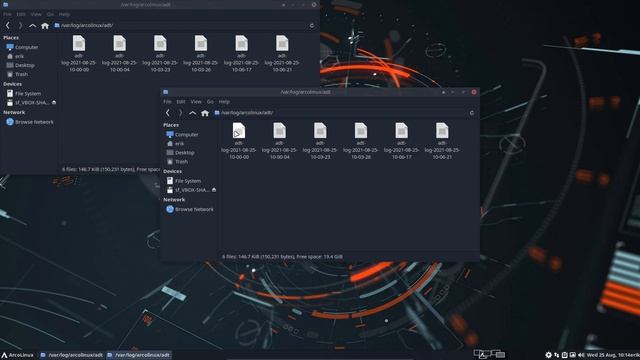Open Browse Network in front window sidebar
The width and height of the screenshot is (640, 360).
pos(190,209)
